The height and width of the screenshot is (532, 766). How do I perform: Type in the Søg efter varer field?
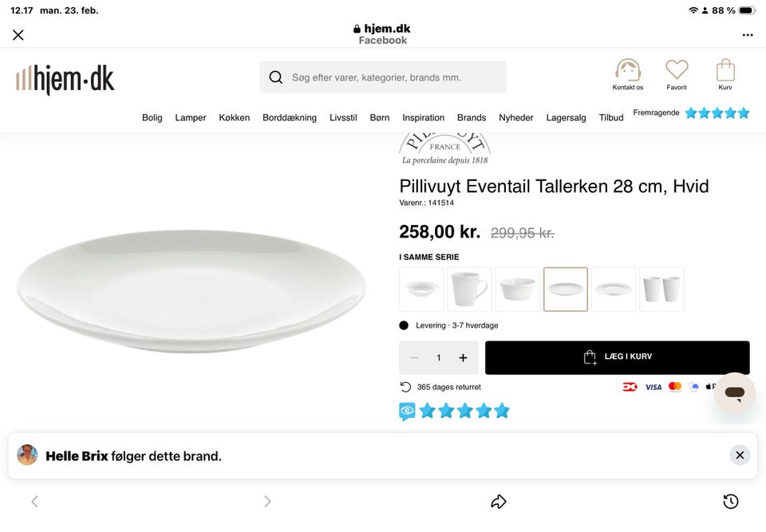pyautogui.click(x=391, y=77)
